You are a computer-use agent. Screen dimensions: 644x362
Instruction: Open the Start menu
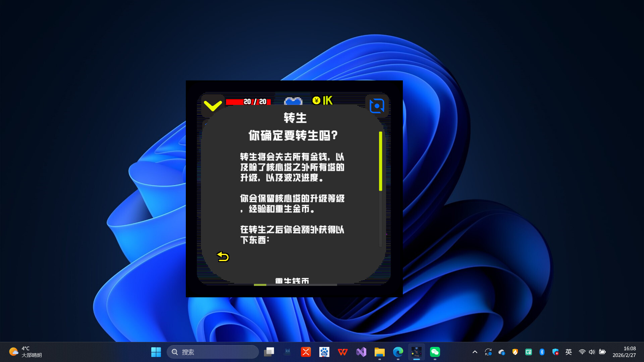click(156, 352)
